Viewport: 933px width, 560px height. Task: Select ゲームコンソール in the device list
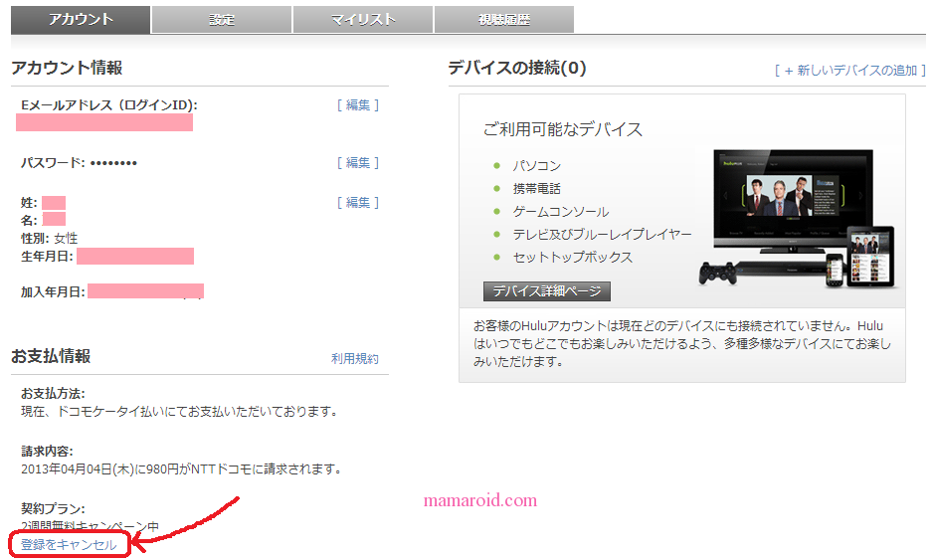pos(560,212)
